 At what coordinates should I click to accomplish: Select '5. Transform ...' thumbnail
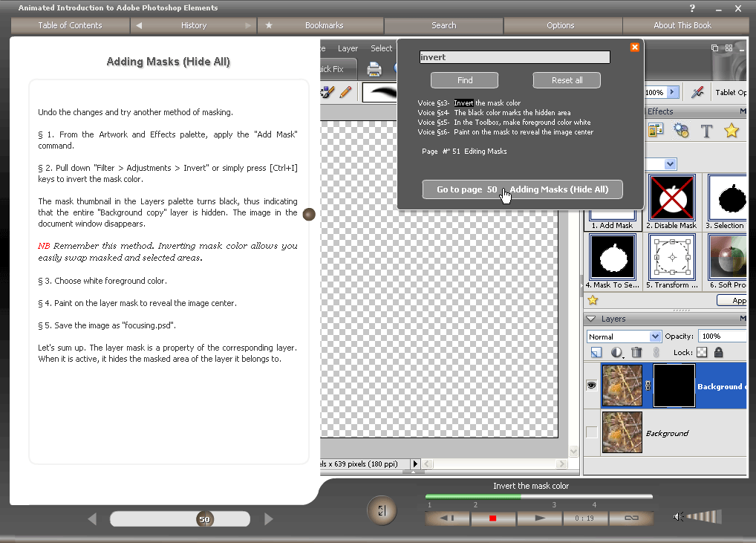pyautogui.click(x=671, y=258)
